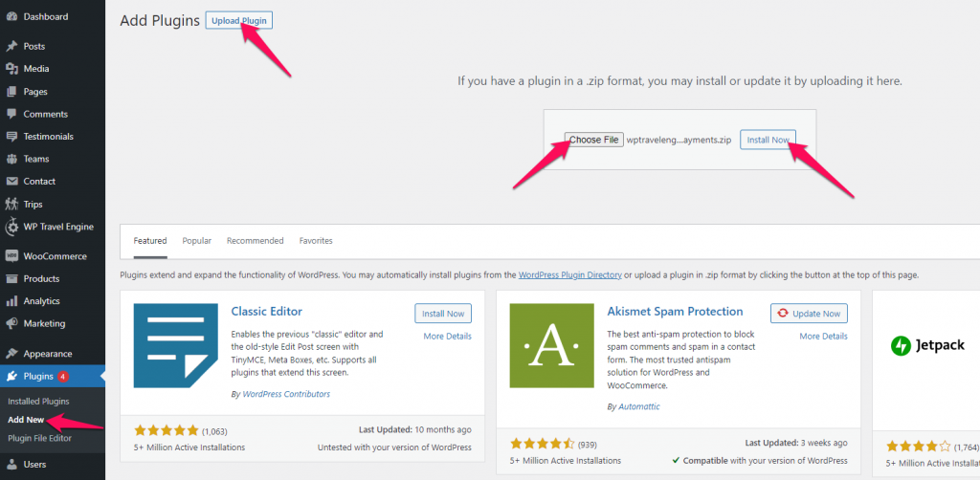980x480 pixels.
Task: Open More Details for Akismet
Action: click(824, 337)
